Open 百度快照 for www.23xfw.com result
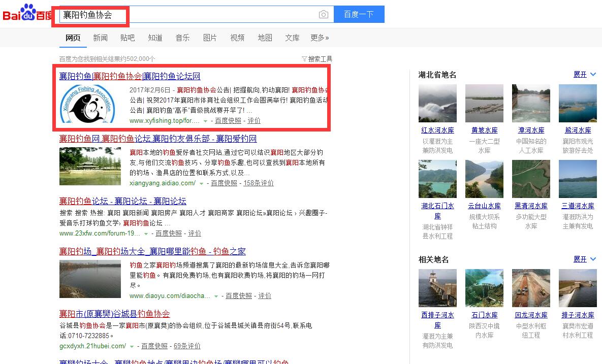The width and height of the screenshot is (602, 364). tap(169, 234)
